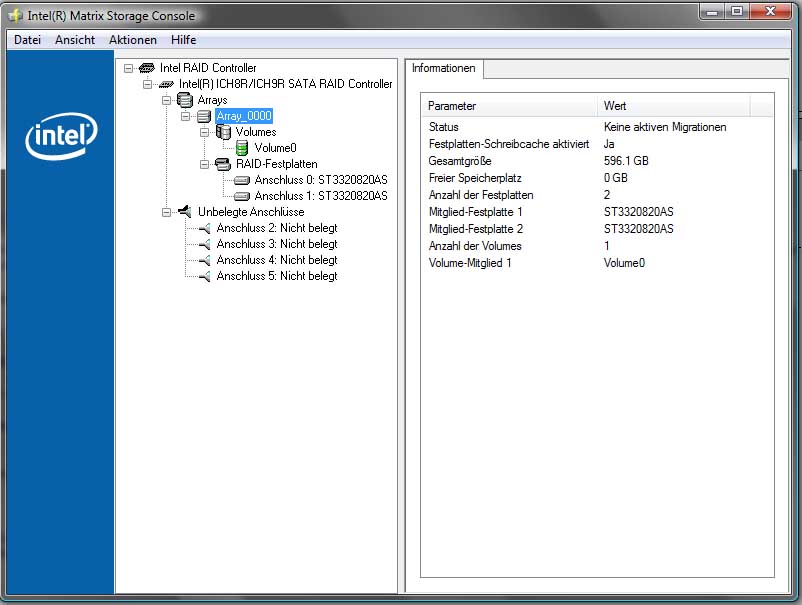Select Anschluss 5: Nicht belegt

pos(277,276)
